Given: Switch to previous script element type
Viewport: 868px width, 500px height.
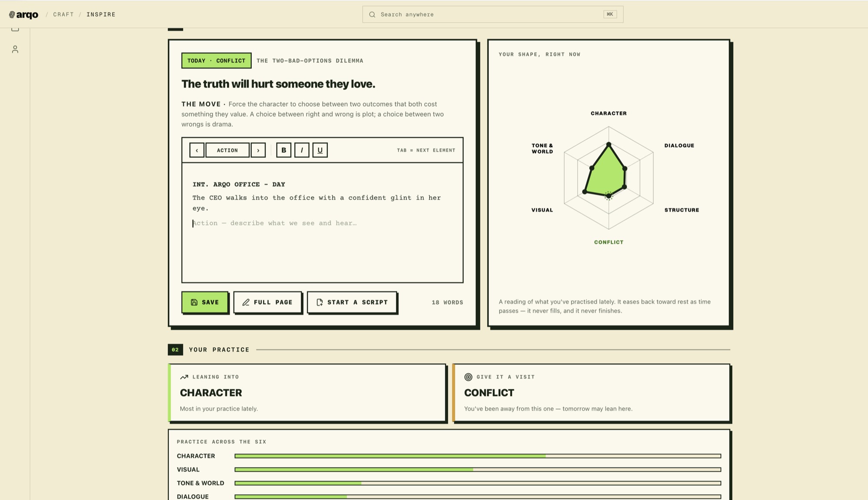Looking at the screenshot, I should [197, 150].
